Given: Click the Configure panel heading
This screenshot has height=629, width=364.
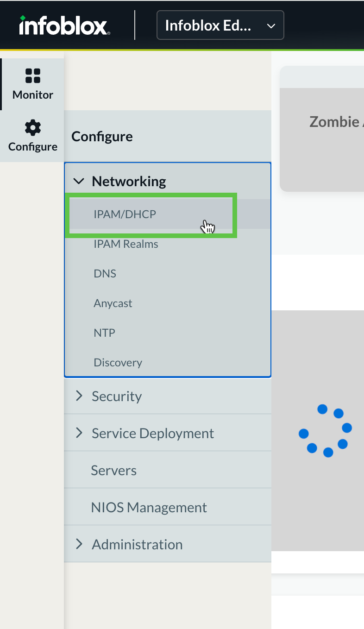Looking at the screenshot, I should [x=102, y=137].
